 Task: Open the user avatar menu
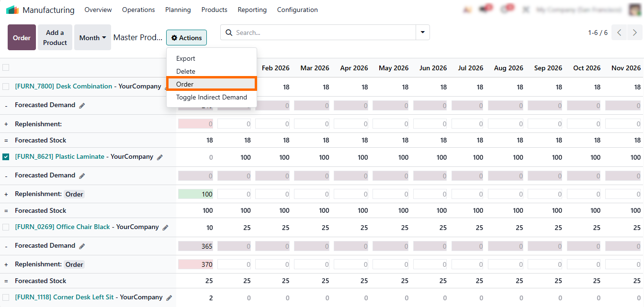(635, 10)
